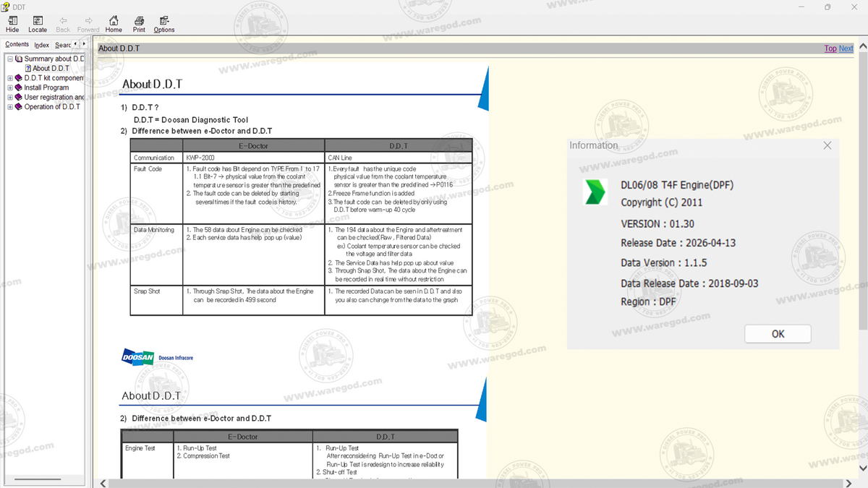Image resolution: width=868 pixels, height=488 pixels.
Task: Click the Locate toolbar icon
Action: pos(38,20)
